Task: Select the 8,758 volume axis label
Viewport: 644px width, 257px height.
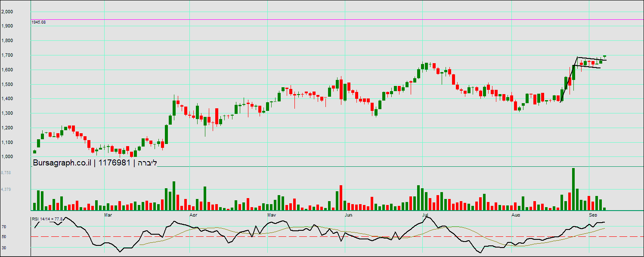Action: [x=6, y=172]
